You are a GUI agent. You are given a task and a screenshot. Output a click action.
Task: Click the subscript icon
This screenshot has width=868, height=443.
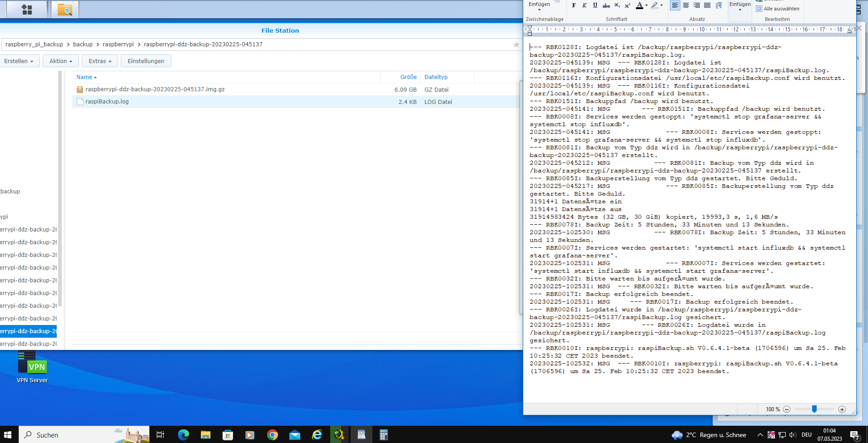coord(617,5)
